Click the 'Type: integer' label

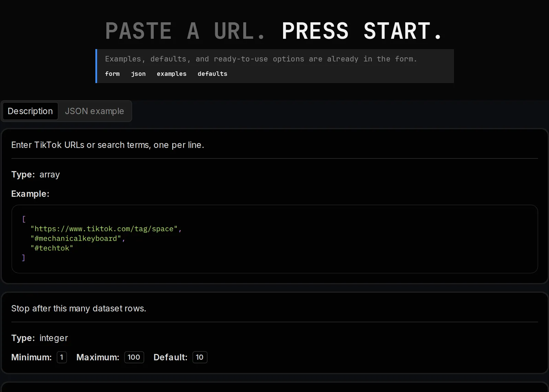[x=39, y=338]
